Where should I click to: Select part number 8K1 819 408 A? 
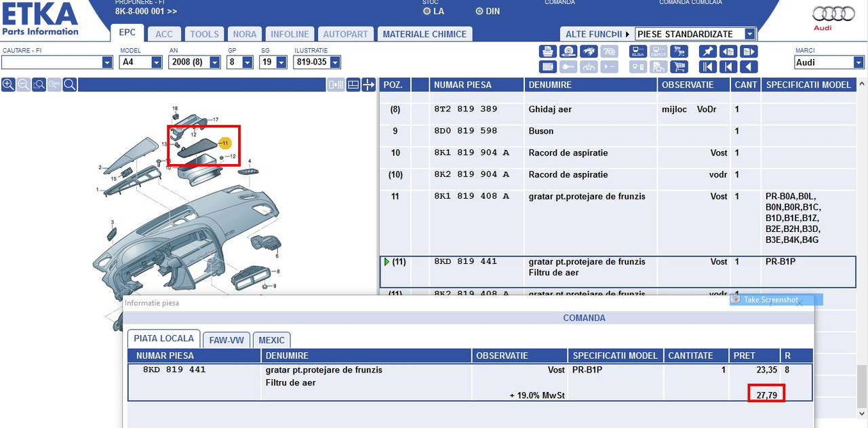(471, 196)
